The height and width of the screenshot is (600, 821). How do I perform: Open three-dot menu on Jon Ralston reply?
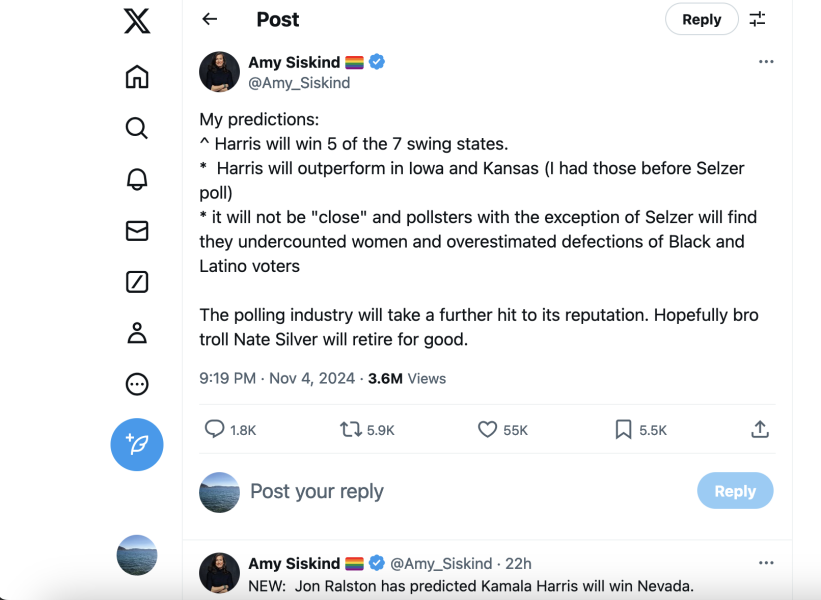tap(766, 563)
